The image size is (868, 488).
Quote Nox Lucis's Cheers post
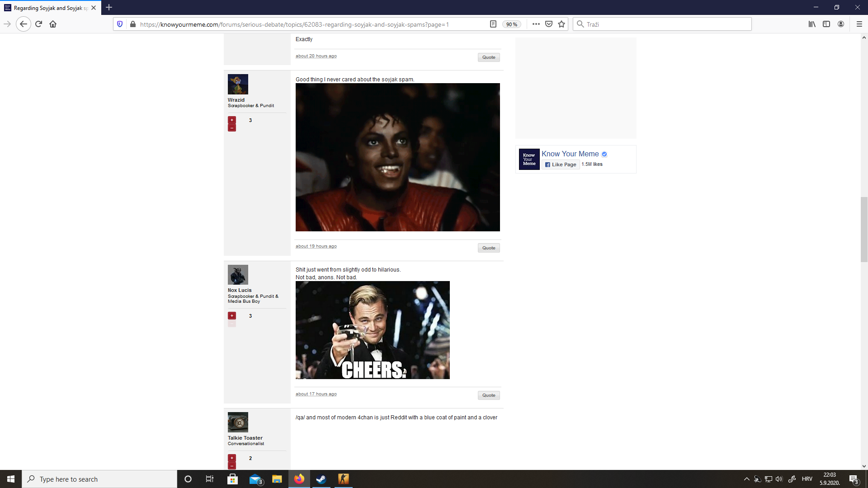(x=489, y=395)
